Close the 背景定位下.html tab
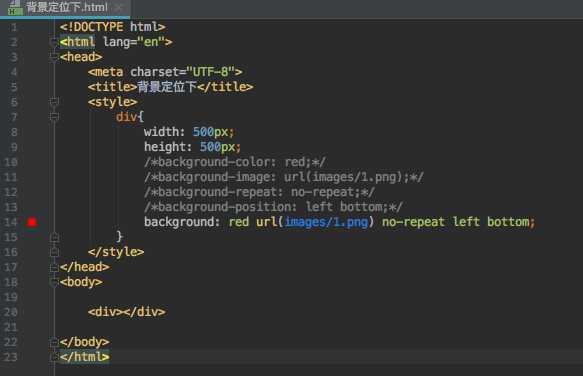 pyautogui.click(x=118, y=7)
